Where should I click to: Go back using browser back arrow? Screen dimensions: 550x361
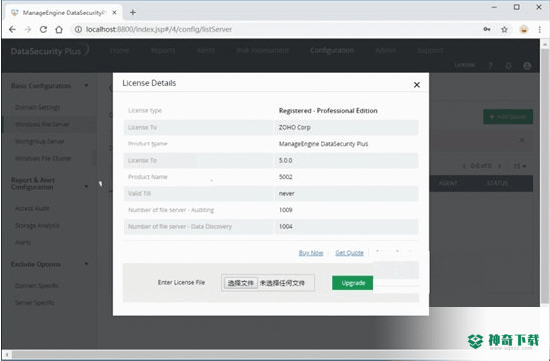[x=12, y=29]
